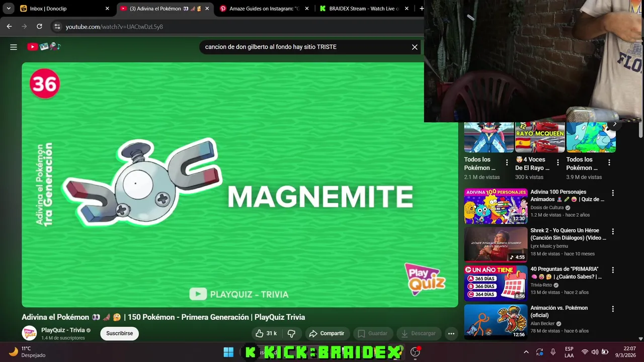
Task: Open a new browser tab
Action: tap(422, 9)
